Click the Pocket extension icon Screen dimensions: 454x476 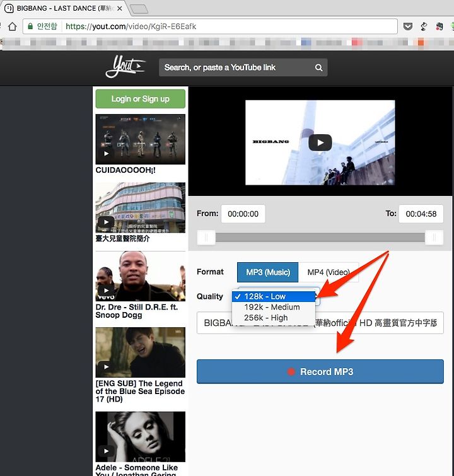[408, 26]
